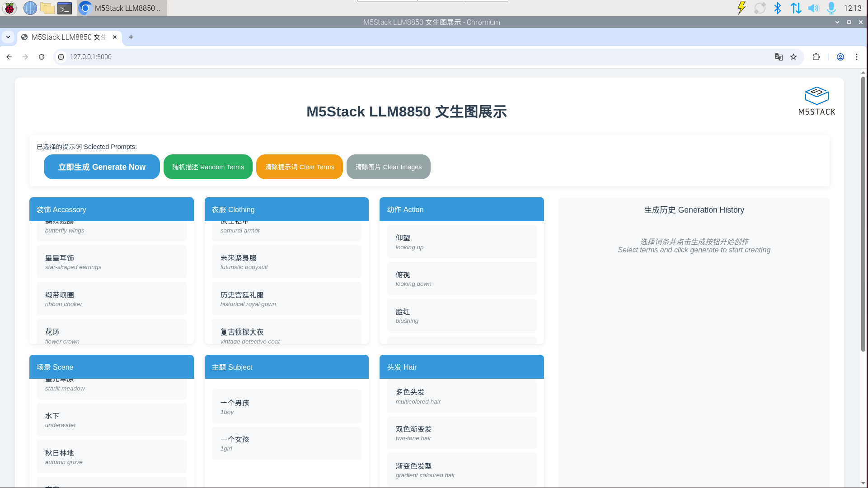Click the microphone tray icon
Viewport: 868px width, 488px height.
(x=831, y=8)
